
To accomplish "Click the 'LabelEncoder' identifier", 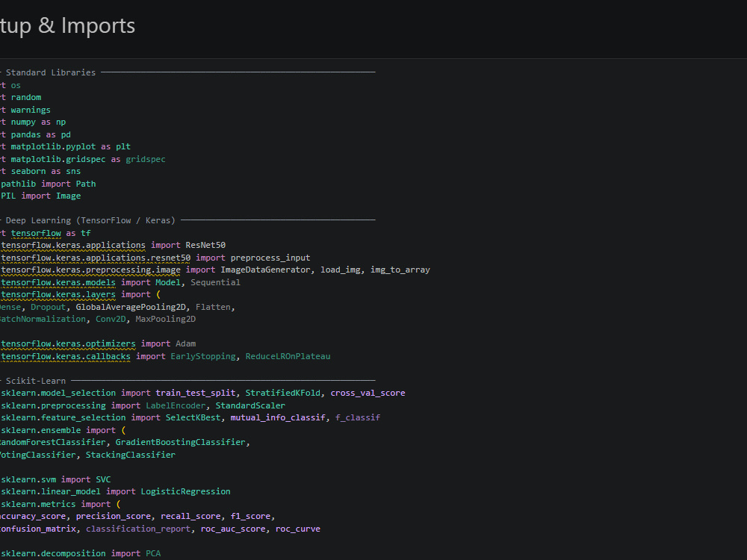I will (176, 405).
